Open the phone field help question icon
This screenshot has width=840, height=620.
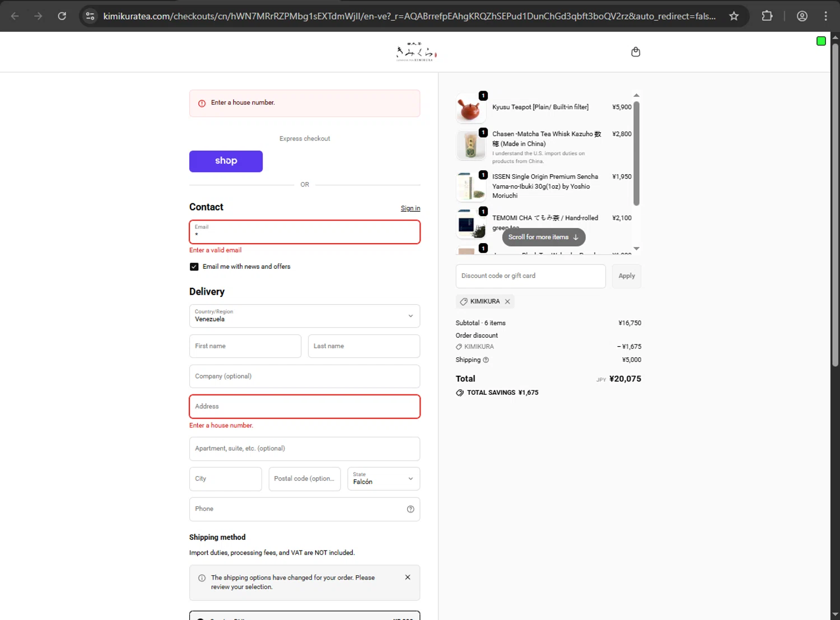click(410, 509)
